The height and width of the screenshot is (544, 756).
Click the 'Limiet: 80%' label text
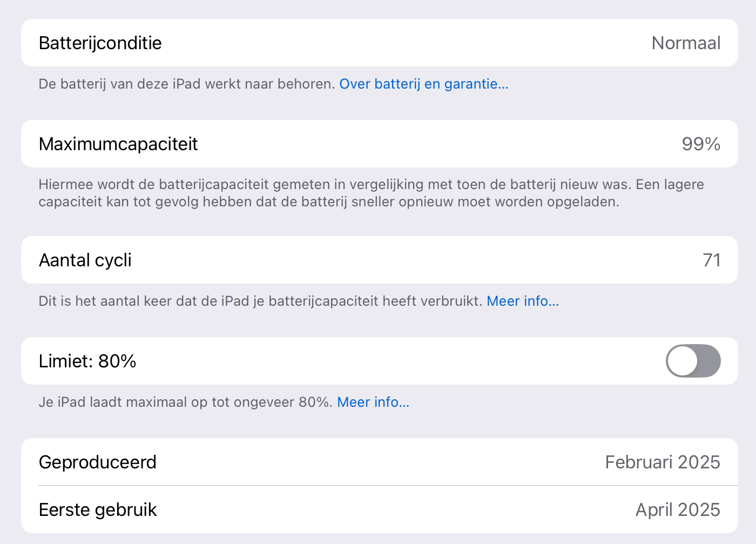click(x=87, y=361)
